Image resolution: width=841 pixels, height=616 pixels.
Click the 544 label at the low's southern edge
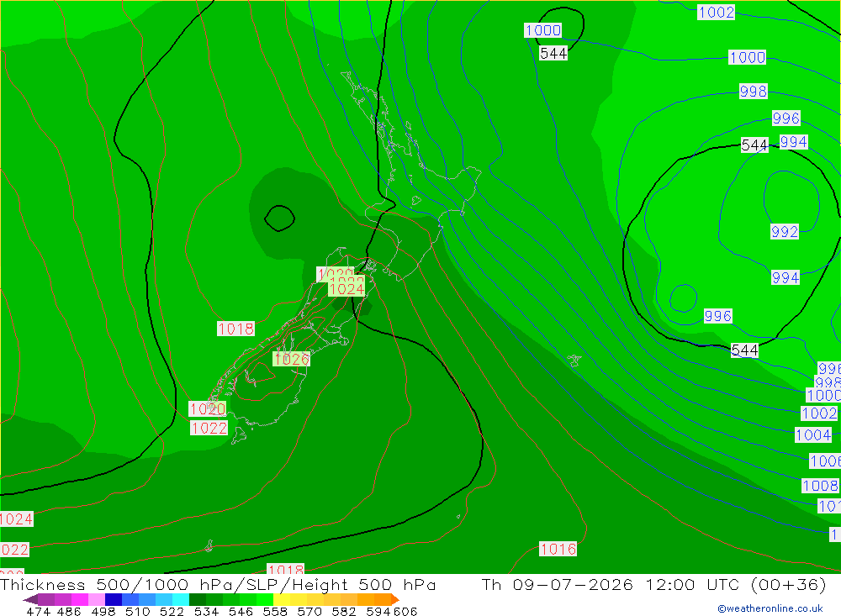744,350
